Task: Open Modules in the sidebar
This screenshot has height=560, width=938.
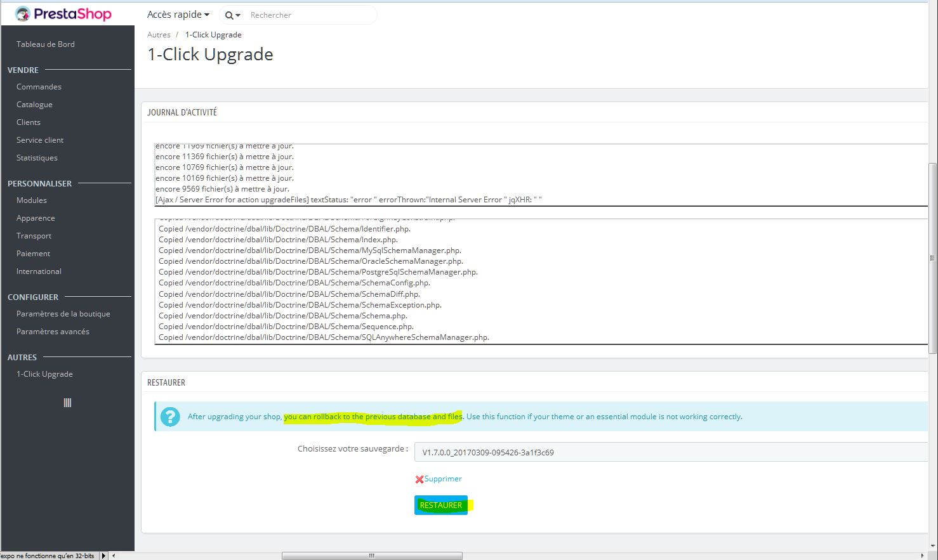Action: (32, 200)
